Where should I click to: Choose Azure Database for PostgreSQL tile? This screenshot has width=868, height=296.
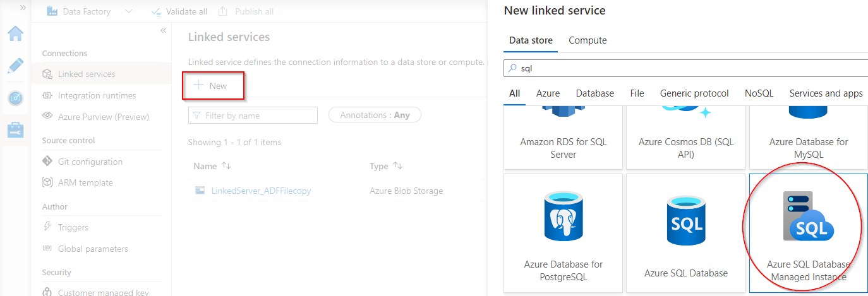click(x=563, y=234)
